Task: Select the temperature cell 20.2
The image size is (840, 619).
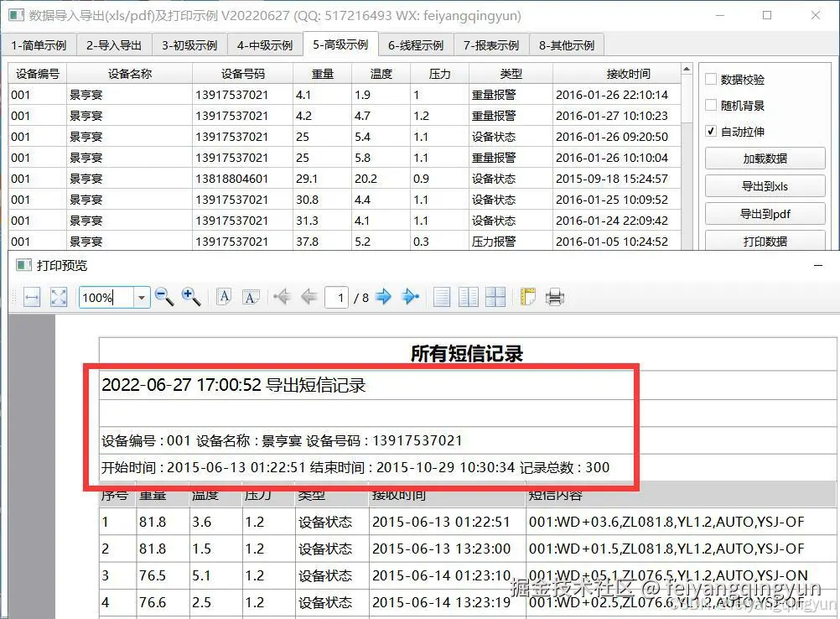Action: [381, 179]
